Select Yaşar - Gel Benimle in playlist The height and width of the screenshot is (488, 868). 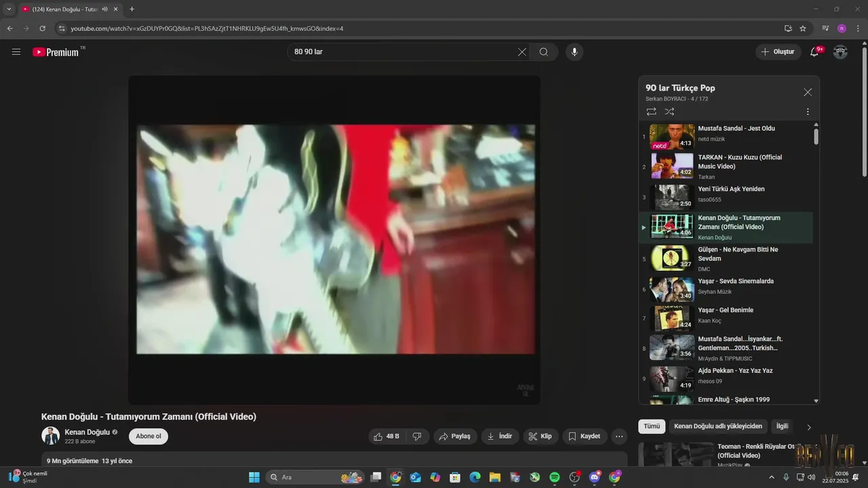click(x=726, y=318)
